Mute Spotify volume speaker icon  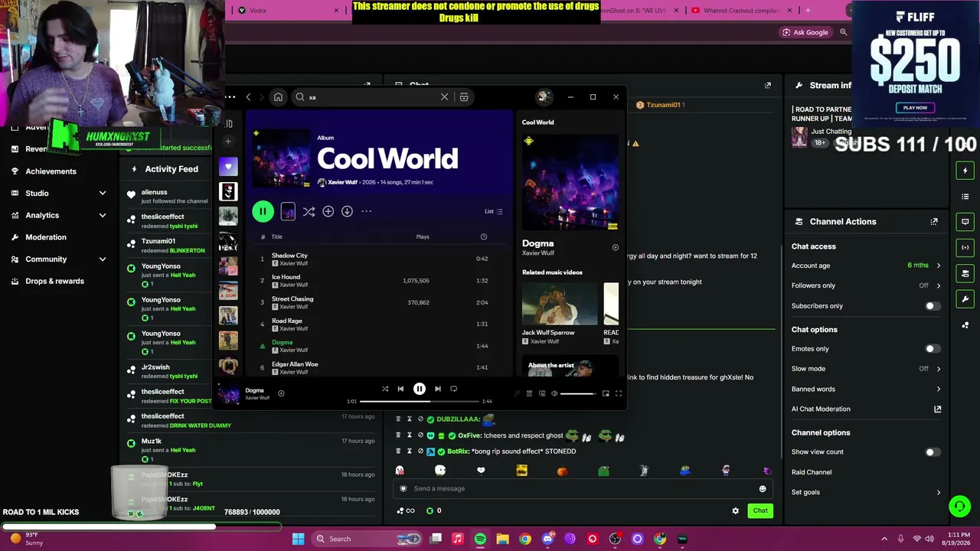(554, 393)
